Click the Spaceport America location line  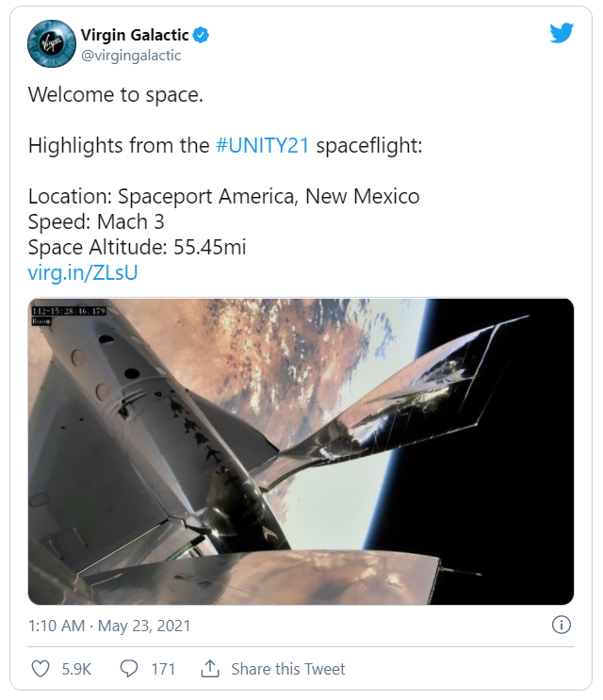pyautogui.click(x=223, y=197)
